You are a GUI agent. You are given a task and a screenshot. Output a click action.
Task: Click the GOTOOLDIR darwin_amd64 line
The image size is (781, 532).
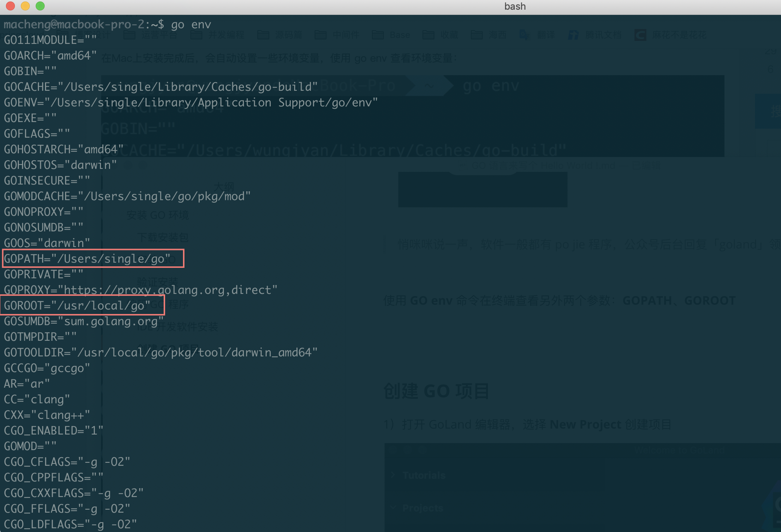click(x=161, y=352)
